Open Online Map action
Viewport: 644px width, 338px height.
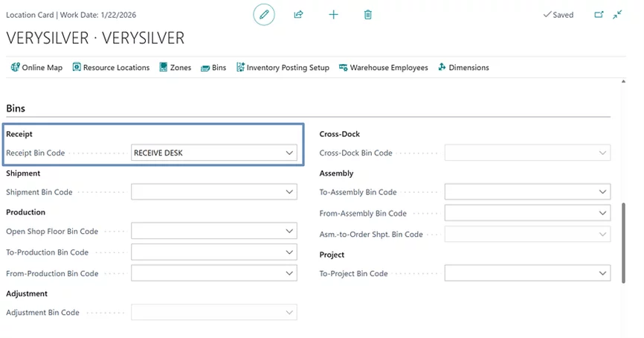pos(36,68)
